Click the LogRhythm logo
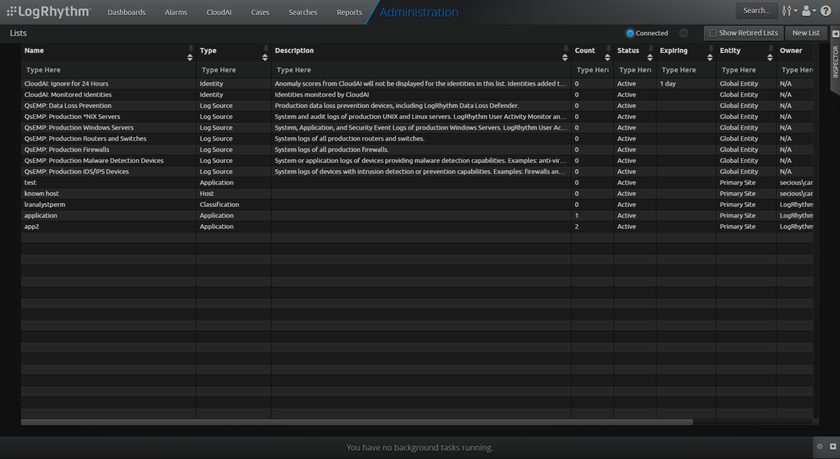The image size is (840, 459). [47, 12]
